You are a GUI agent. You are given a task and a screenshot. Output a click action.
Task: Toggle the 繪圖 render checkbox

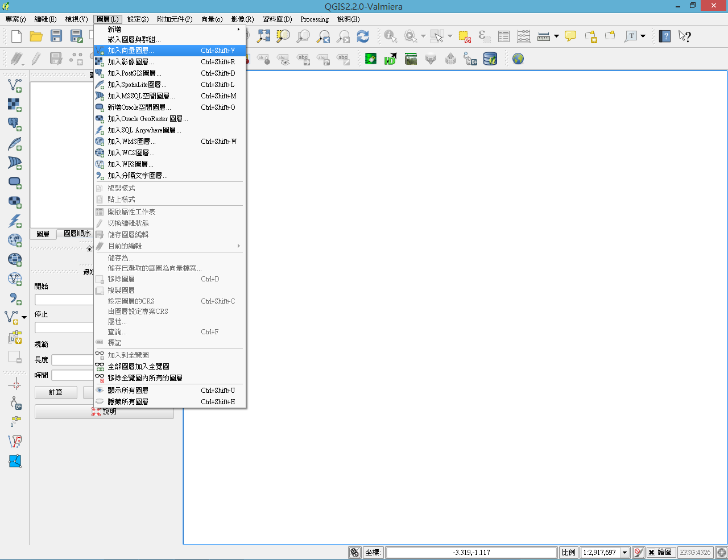coord(652,552)
